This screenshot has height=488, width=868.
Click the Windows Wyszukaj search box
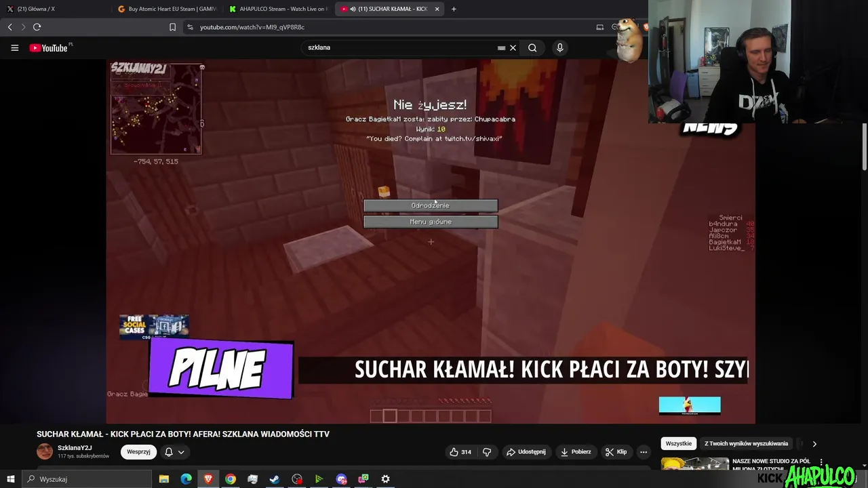(x=88, y=479)
